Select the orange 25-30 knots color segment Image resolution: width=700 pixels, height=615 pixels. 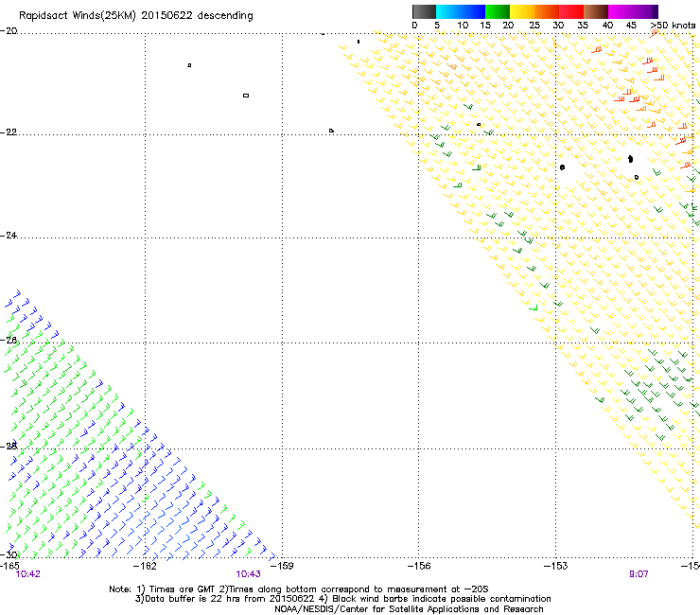pyautogui.click(x=547, y=11)
